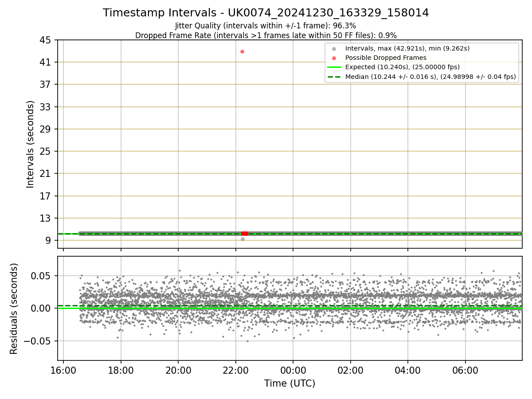Click the 29 tick label on the intervals axis

(x=46, y=129)
